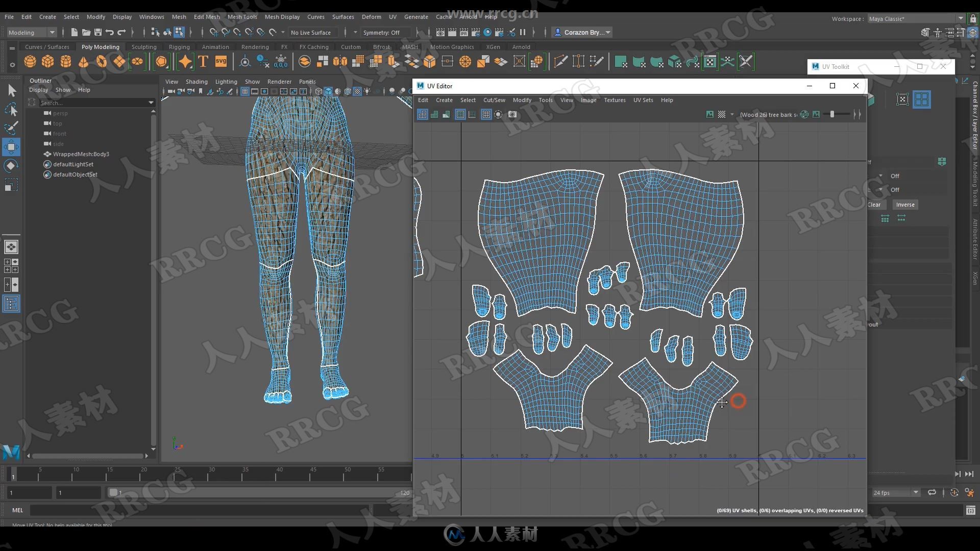This screenshot has height=551, width=980.
Task: Select the Move tool in toolbar
Action: (11, 147)
